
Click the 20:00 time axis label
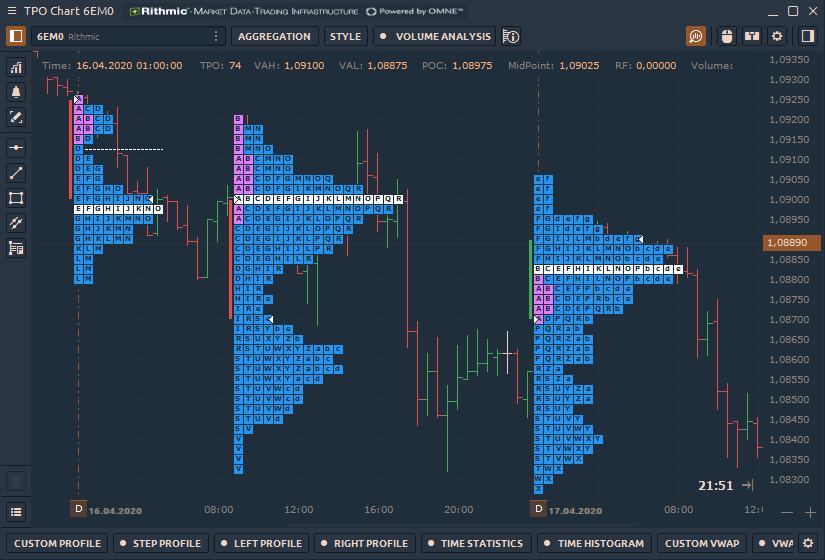(x=459, y=509)
